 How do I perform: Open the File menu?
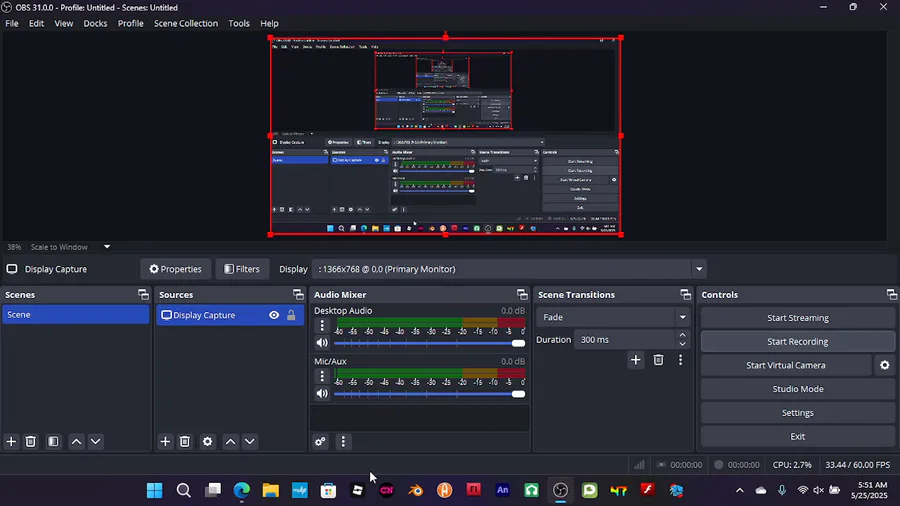tap(11, 24)
